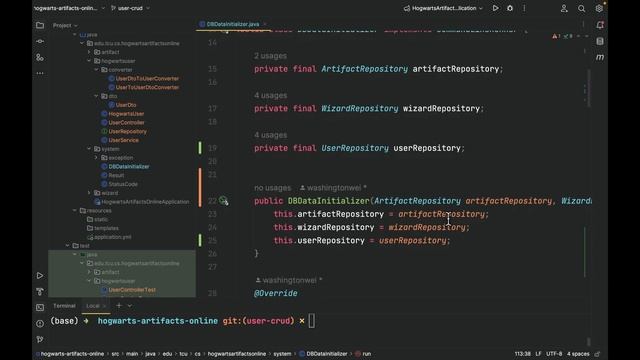
Task: Click warnings indicator in editor top-right
Action: click(562, 36)
